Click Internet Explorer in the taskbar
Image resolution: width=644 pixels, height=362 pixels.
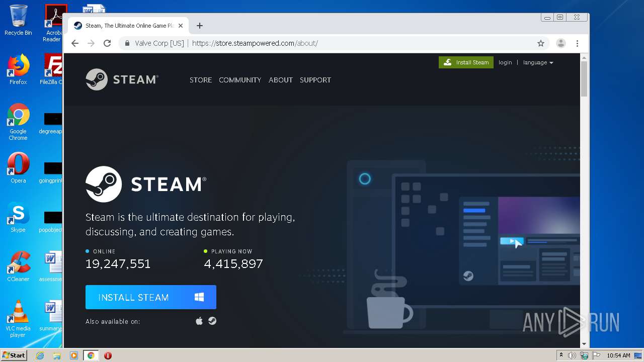(40, 355)
